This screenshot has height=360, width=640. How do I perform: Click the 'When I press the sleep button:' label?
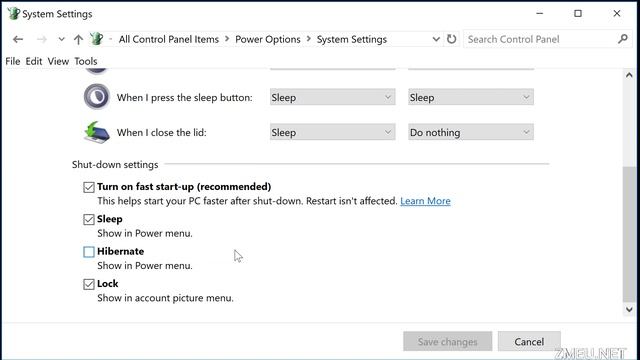184,98
